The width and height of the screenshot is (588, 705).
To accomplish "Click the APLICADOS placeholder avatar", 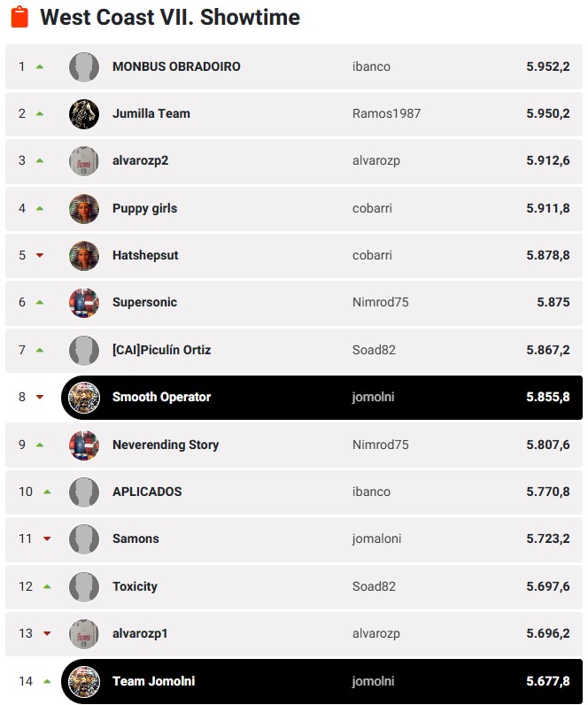I will click(x=84, y=492).
